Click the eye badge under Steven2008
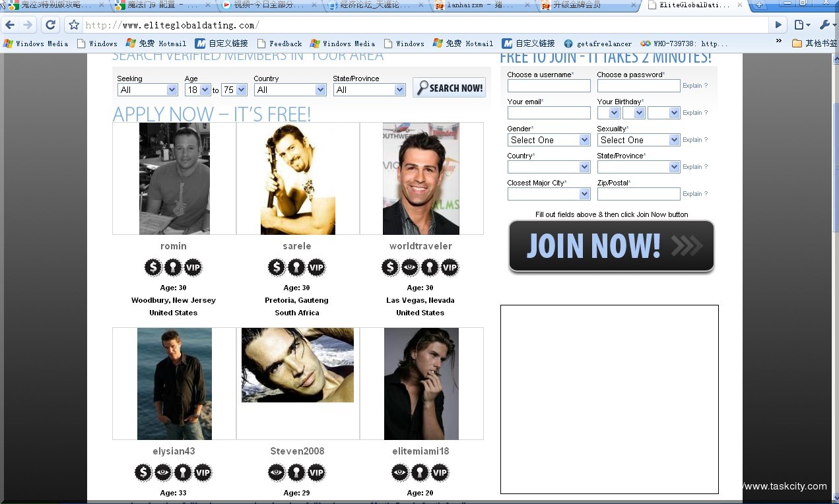Image resolution: width=839 pixels, height=504 pixels. [277, 472]
